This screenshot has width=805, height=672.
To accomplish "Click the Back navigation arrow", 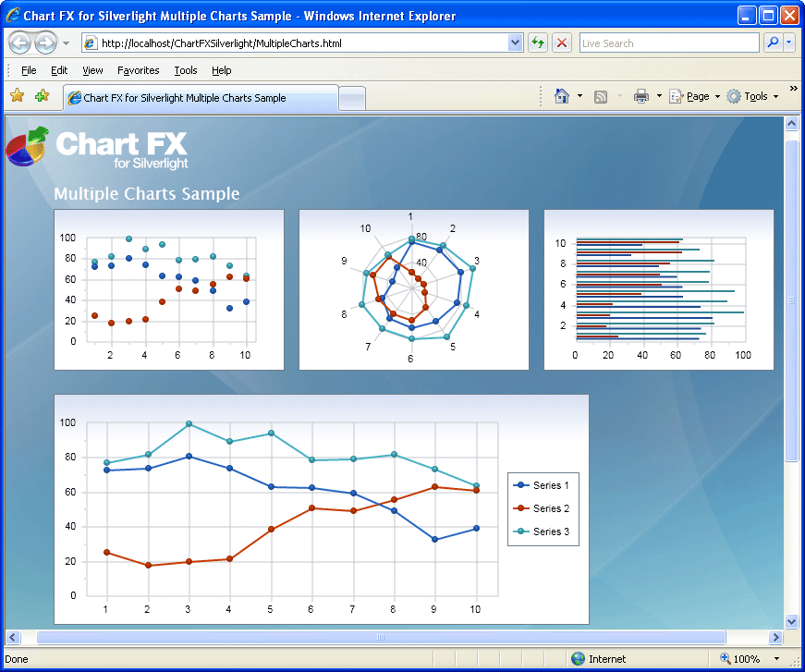I will pyautogui.click(x=19, y=43).
